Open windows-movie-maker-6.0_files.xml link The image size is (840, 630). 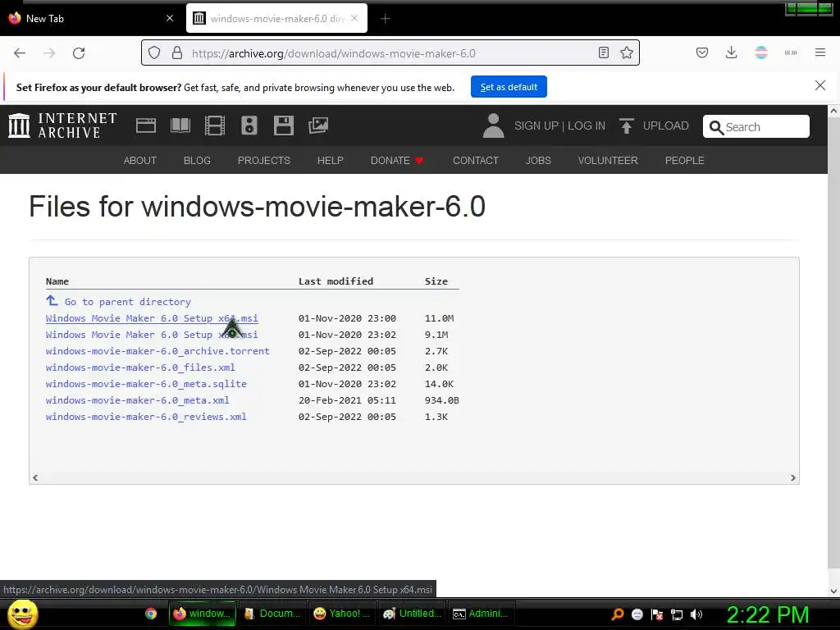[x=140, y=367]
